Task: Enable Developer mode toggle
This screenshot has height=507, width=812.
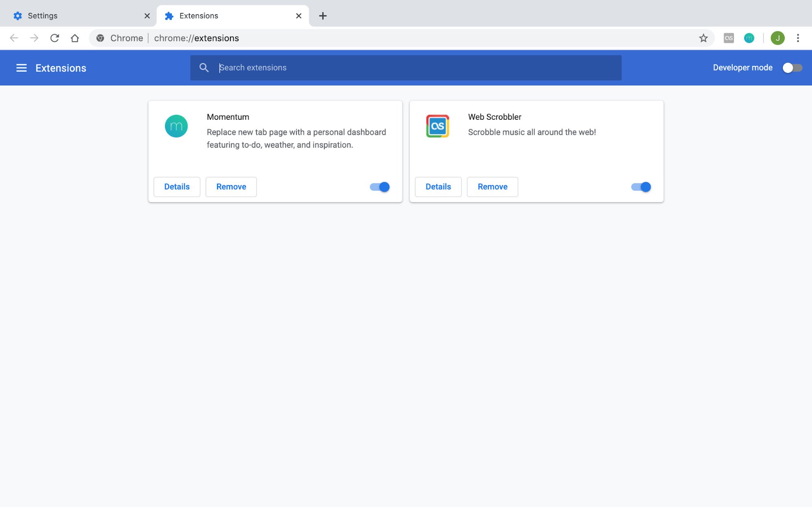Action: click(x=792, y=68)
